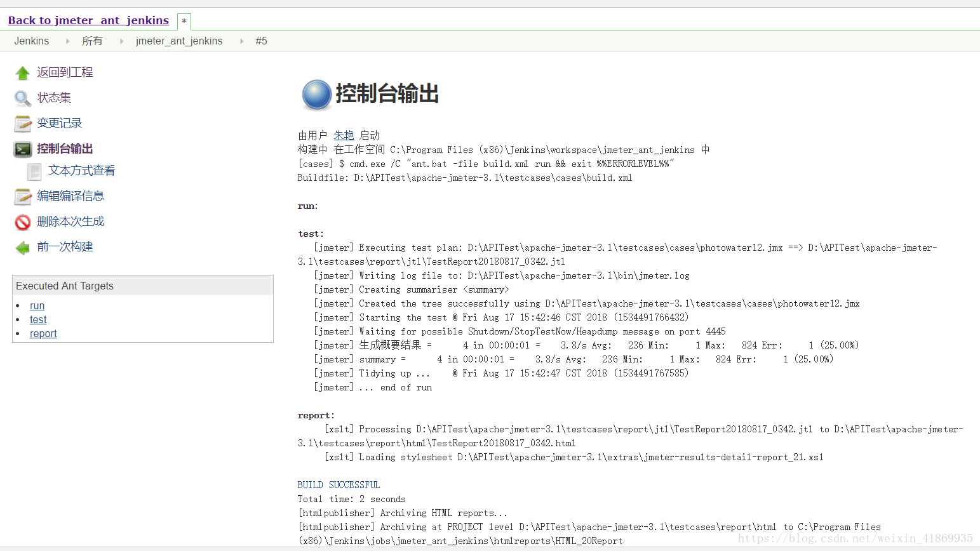Open the 编辑编译信息 link
Screen dimensions: 980x551
[70, 196]
